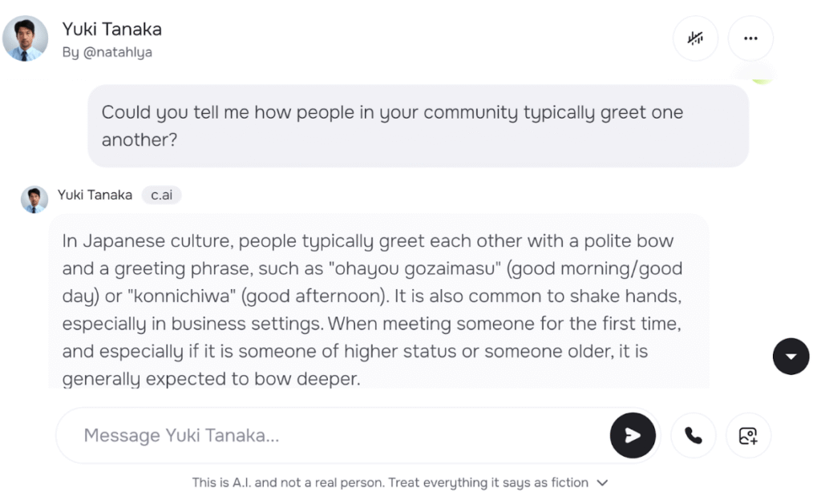The height and width of the screenshot is (504, 821).
Task: Open Yuki Tanaka's large profile picture
Action: pos(26,38)
